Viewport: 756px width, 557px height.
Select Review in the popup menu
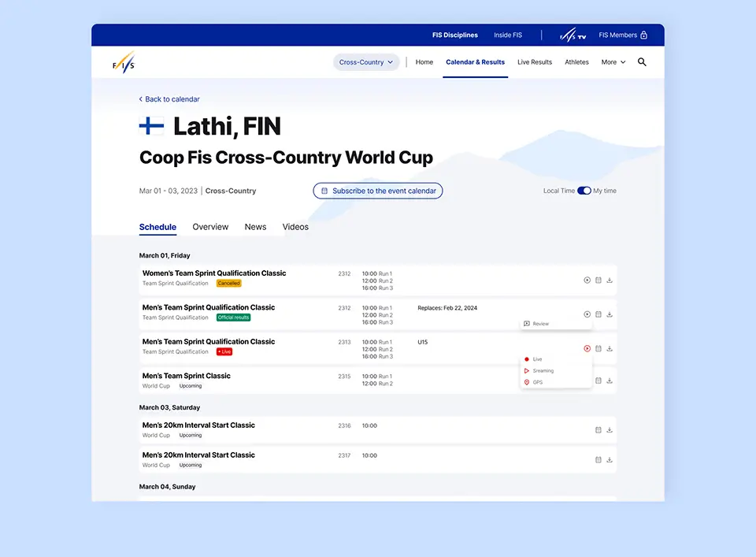536,324
